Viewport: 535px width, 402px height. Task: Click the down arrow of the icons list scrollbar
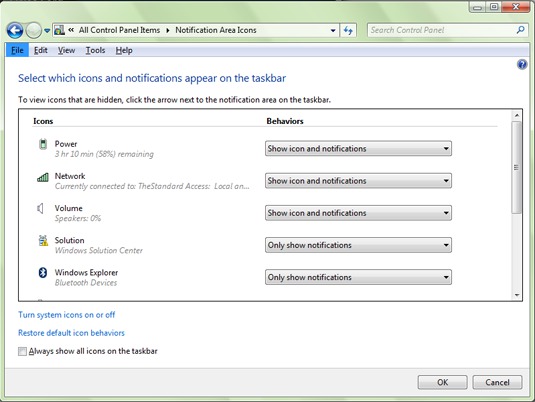(517, 295)
